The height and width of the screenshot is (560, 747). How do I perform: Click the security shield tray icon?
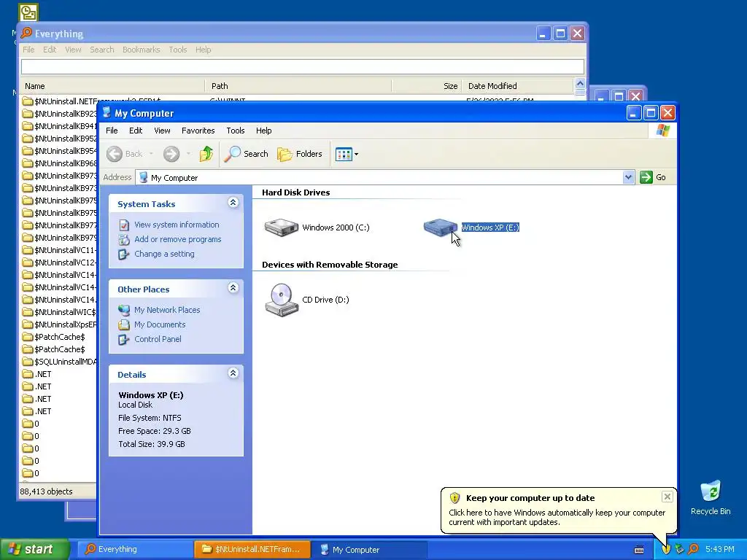(666, 550)
